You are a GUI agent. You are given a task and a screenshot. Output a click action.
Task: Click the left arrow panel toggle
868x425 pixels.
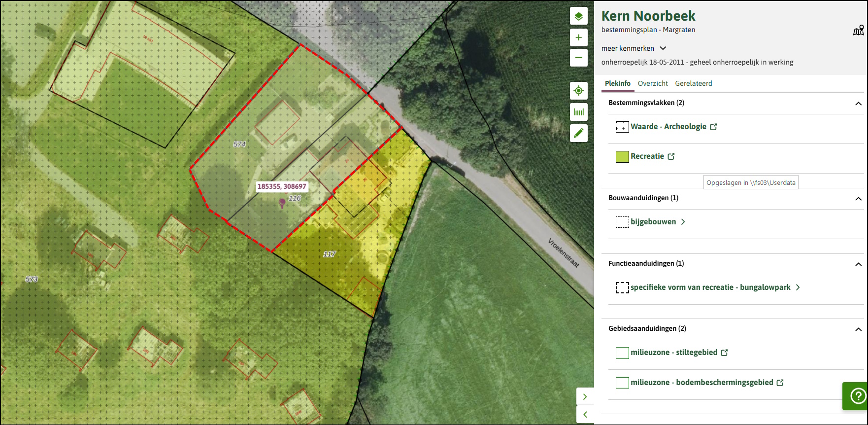pos(585,415)
